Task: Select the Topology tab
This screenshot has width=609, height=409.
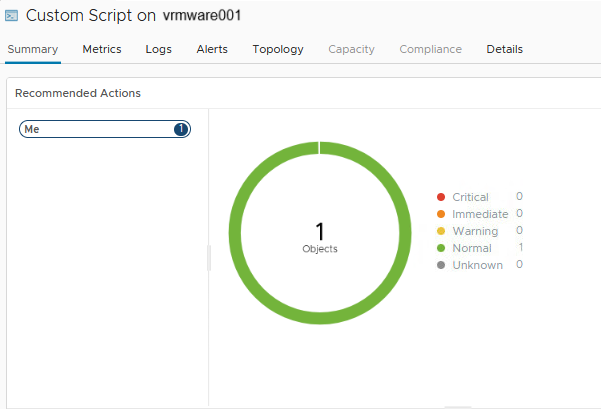Action: [278, 49]
